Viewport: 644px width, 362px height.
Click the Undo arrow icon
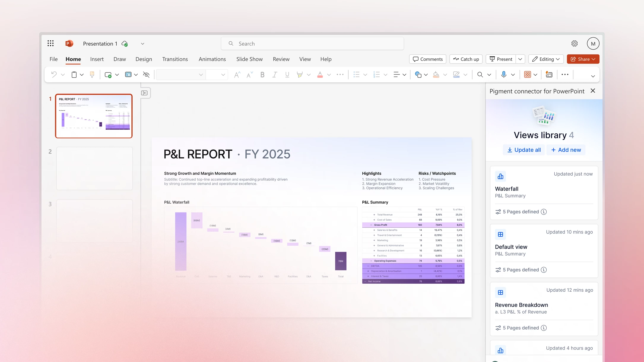[x=54, y=74]
